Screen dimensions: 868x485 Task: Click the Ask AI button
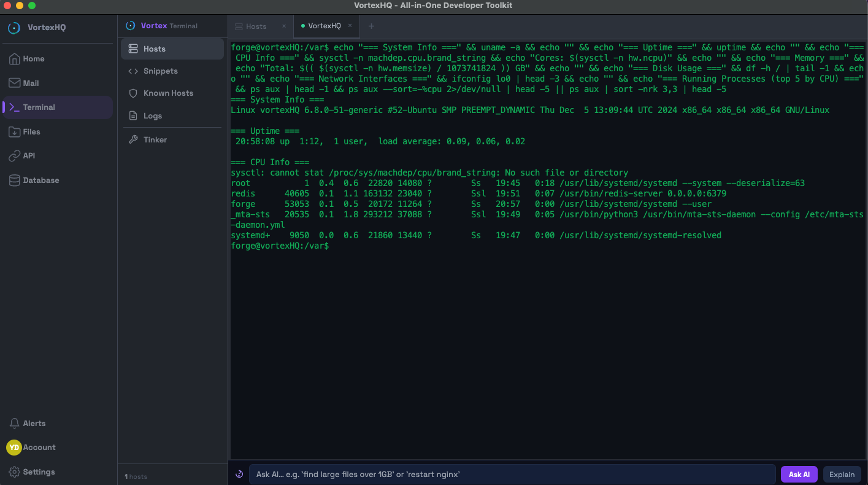tap(799, 474)
